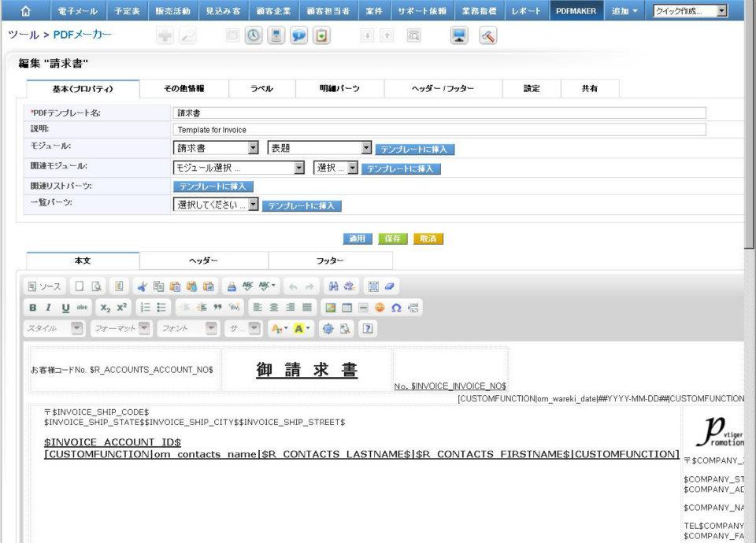Toggle Underline formatting
Viewport: 756px width, 543px height.
(x=65, y=308)
